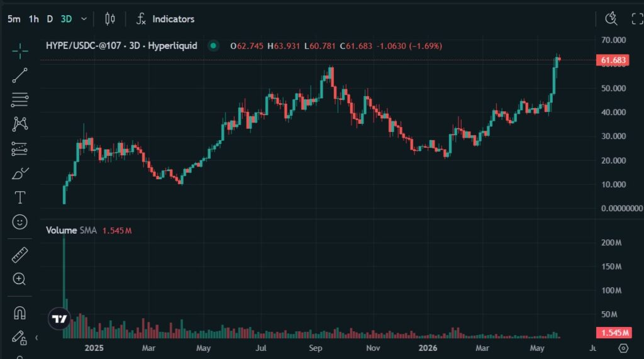Select the 3D timeframe

pyautogui.click(x=66, y=19)
